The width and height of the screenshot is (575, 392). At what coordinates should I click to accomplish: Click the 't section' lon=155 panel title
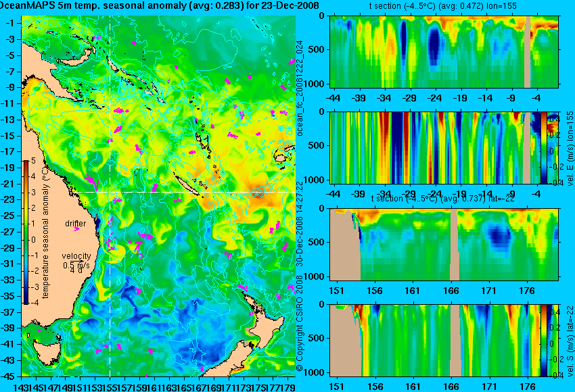pos(442,6)
